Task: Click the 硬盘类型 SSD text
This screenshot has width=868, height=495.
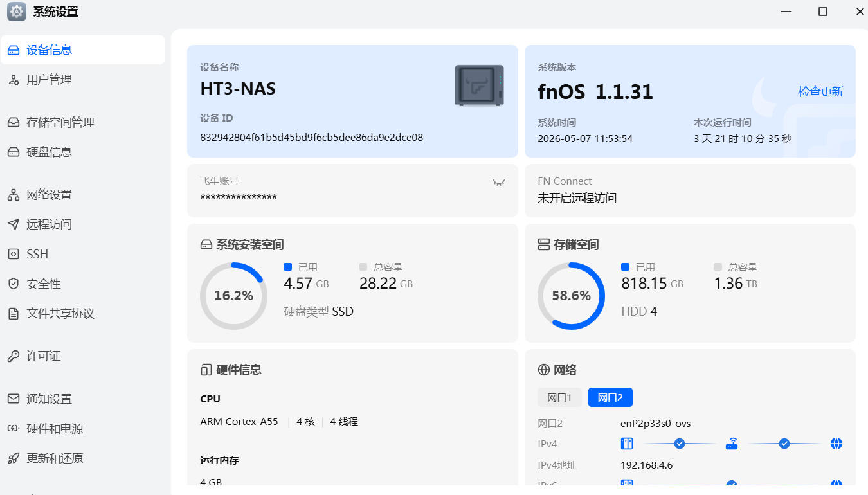Action: point(319,312)
